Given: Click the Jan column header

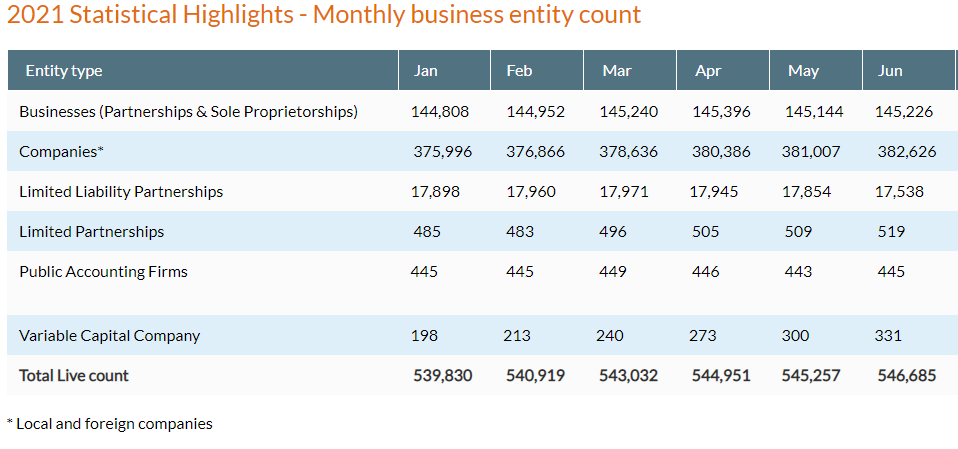Looking at the screenshot, I should pos(426,71).
